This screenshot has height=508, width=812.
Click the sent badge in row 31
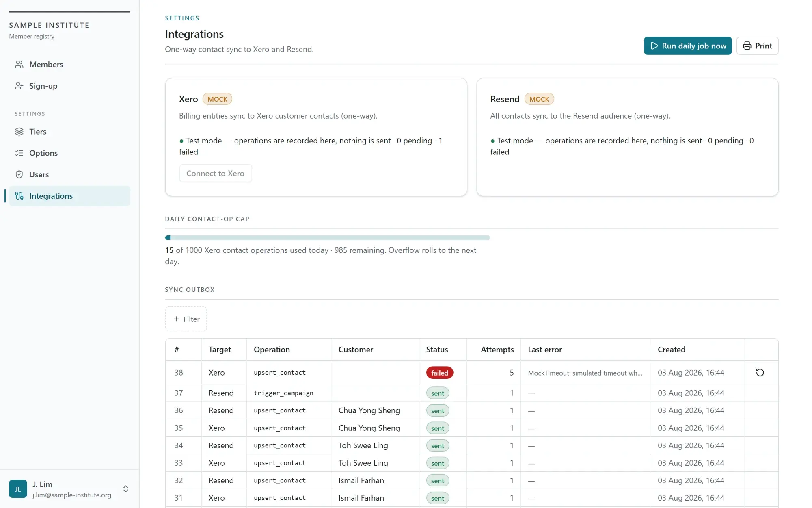click(437, 498)
